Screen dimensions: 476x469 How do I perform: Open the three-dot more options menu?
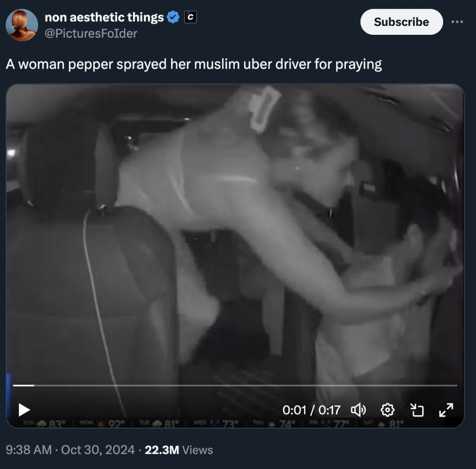457,22
